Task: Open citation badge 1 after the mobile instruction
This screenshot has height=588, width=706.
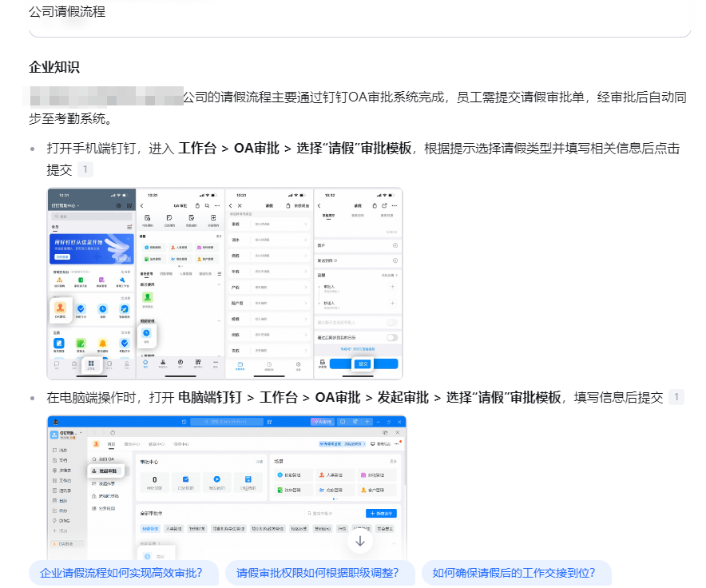Action: click(85, 170)
